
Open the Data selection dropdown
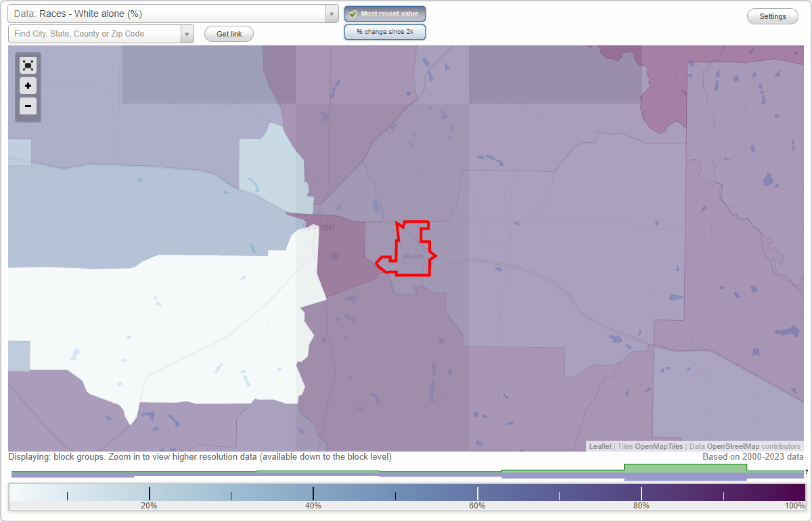coord(330,14)
